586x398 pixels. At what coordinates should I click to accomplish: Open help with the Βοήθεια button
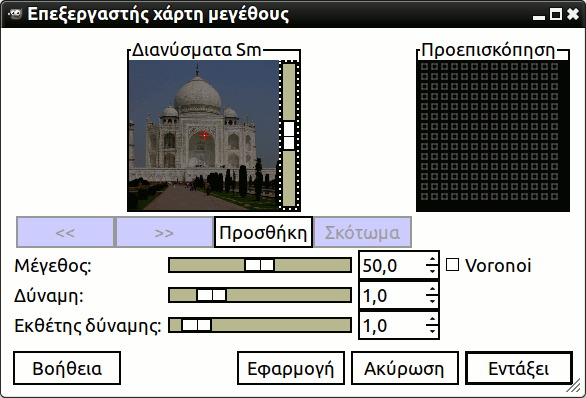[67, 368]
